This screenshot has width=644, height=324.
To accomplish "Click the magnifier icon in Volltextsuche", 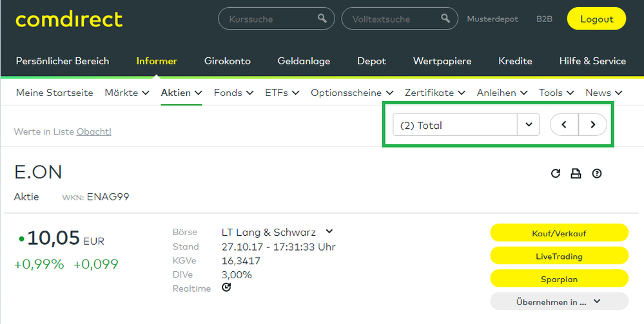I will [445, 19].
